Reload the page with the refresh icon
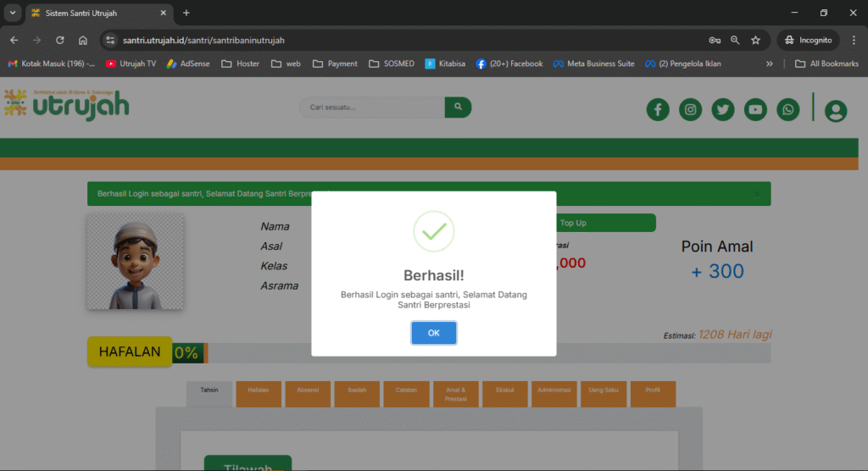Viewport: 868px width, 471px height. pyautogui.click(x=60, y=40)
